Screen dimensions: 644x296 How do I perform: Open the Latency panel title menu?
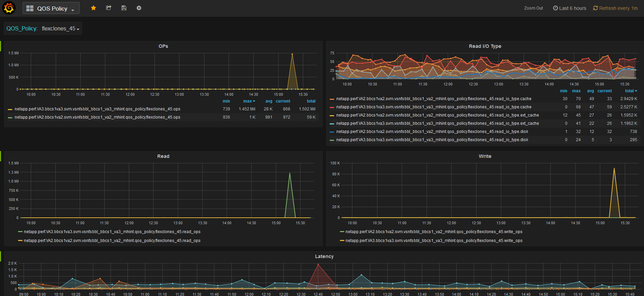(x=324, y=256)
